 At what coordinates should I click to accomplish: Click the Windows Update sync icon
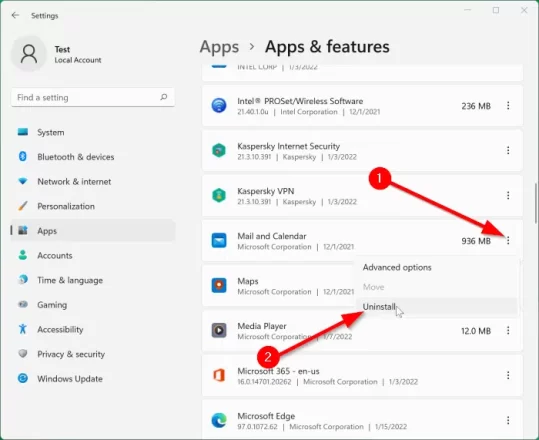[x=23, y=378]
